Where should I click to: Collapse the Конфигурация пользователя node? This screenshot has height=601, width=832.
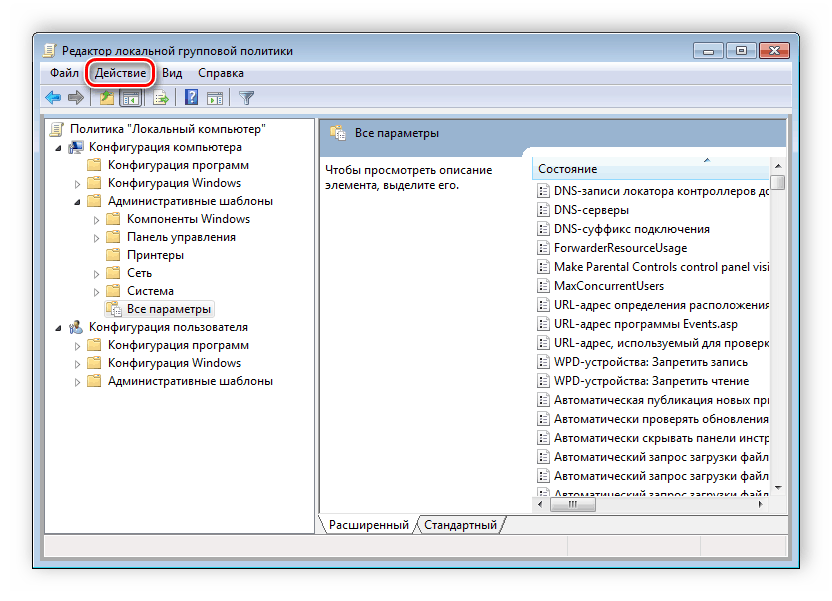[x=58, y=328]
